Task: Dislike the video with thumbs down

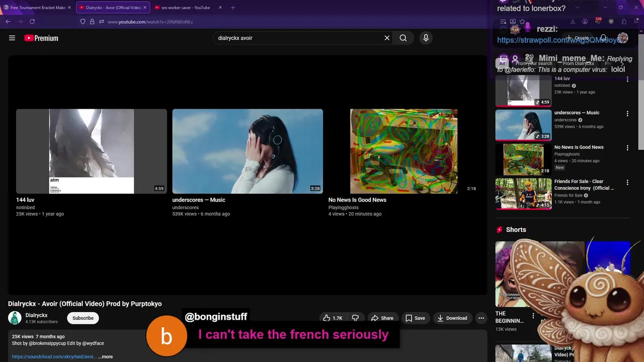Action: [x=355, y=318]
